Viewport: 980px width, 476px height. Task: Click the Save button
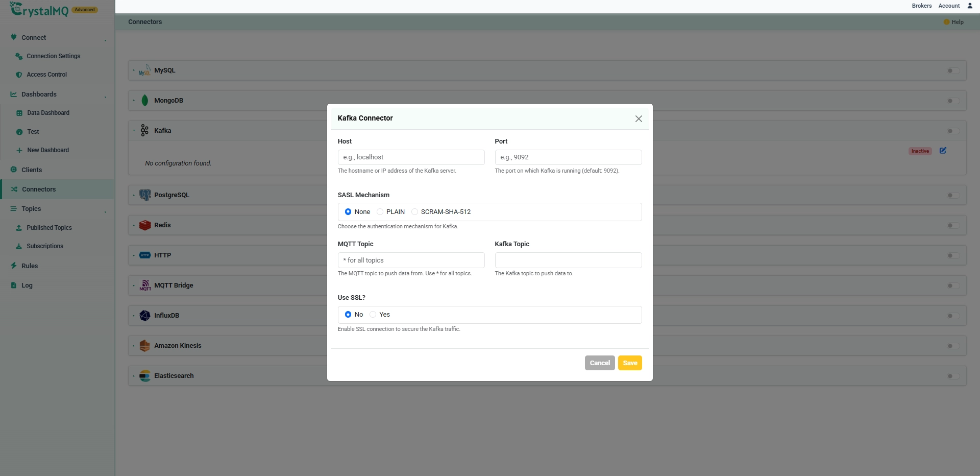630,363
